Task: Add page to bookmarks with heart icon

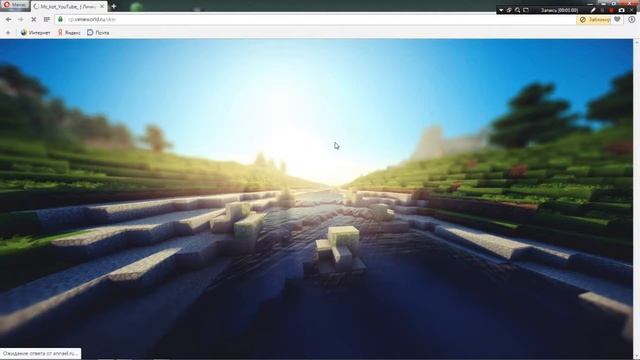Action: 617,19
